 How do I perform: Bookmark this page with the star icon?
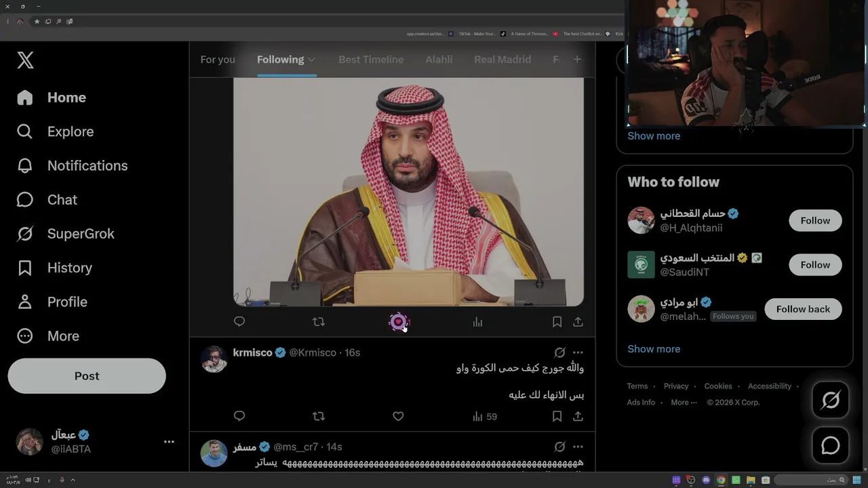pos(37,22)
